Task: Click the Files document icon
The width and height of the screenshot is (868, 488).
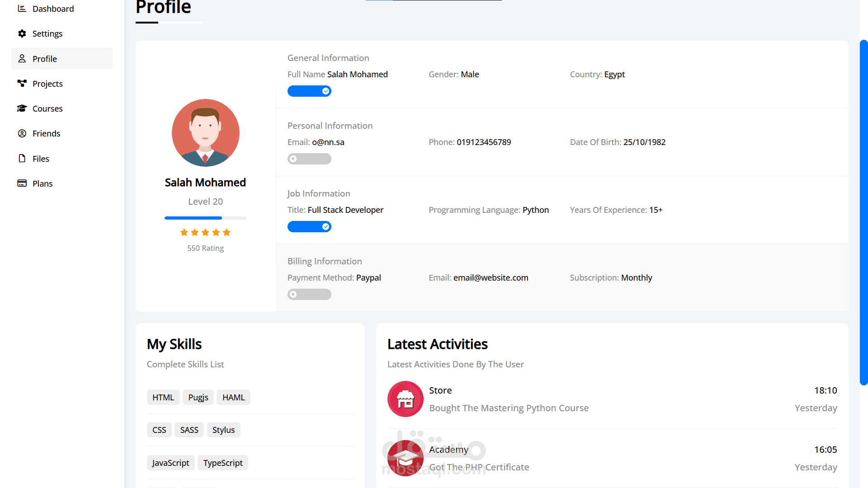Action: click(x=22, y=158)
